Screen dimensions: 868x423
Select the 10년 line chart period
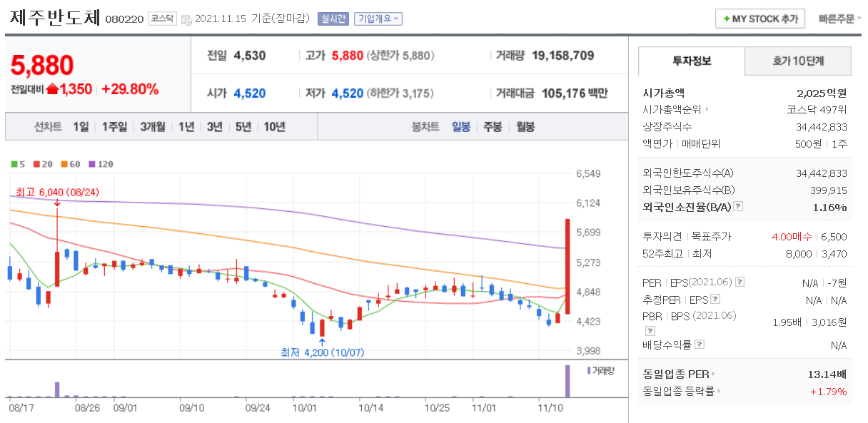275,127
